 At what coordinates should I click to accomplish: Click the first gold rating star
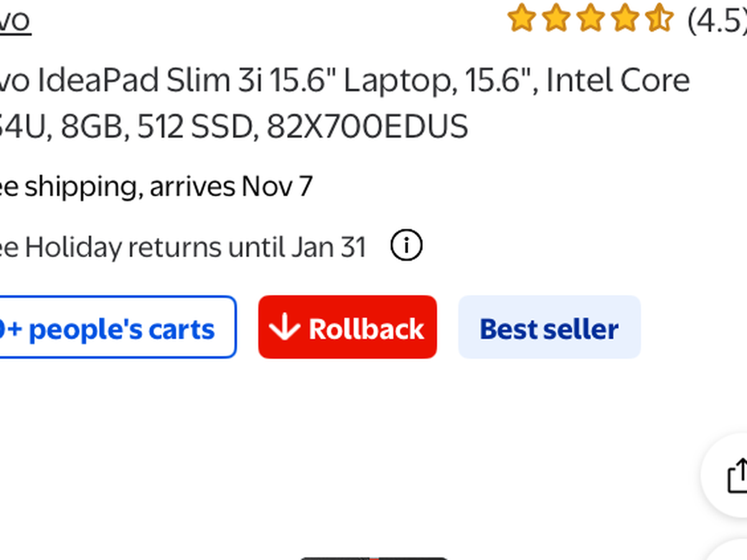(522, 19)
